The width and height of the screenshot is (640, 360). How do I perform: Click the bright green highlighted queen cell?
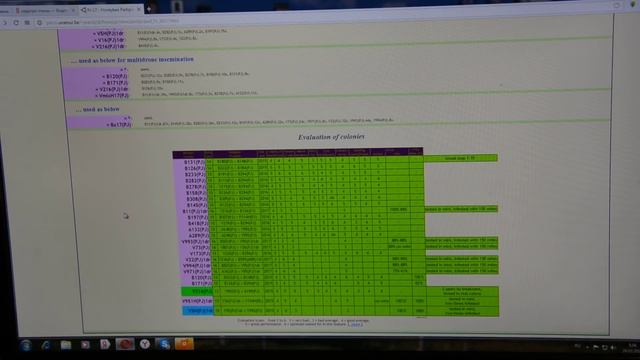(x=197, y=291)
